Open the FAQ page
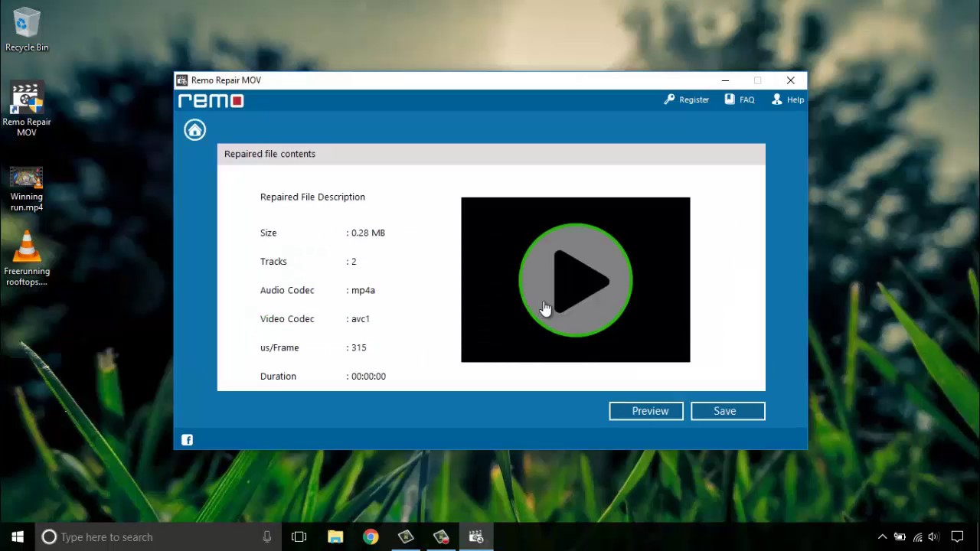This screenshot has width=980, height=551. point(740,99)
